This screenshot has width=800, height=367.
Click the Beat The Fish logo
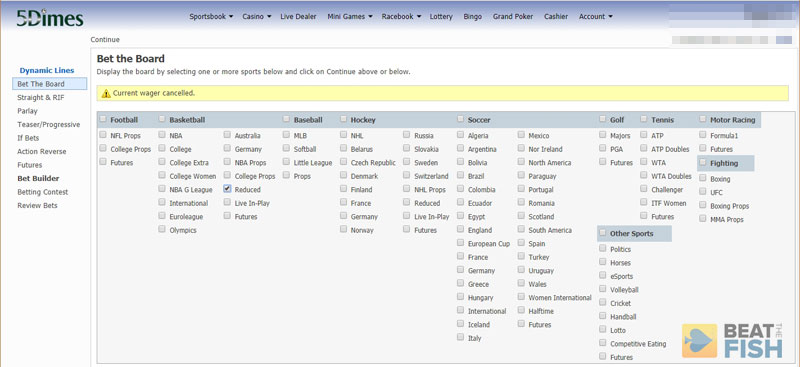pos(732,340)
